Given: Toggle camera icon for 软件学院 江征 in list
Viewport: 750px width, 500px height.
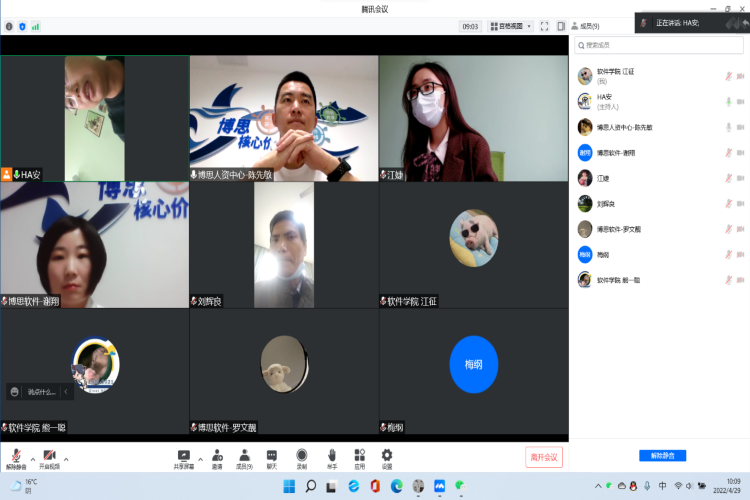Looking at the screenshot, I should [740, 76].
